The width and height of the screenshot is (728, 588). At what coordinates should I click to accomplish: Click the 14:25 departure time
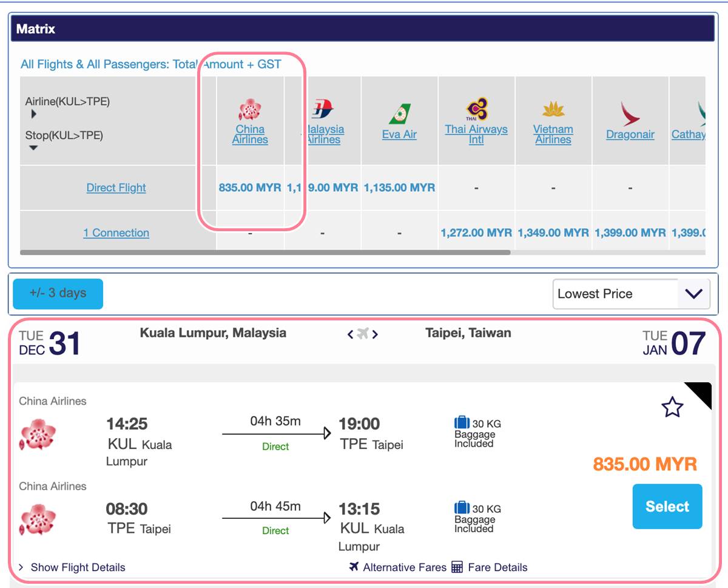pyautogui.click(x=127, y=424)
